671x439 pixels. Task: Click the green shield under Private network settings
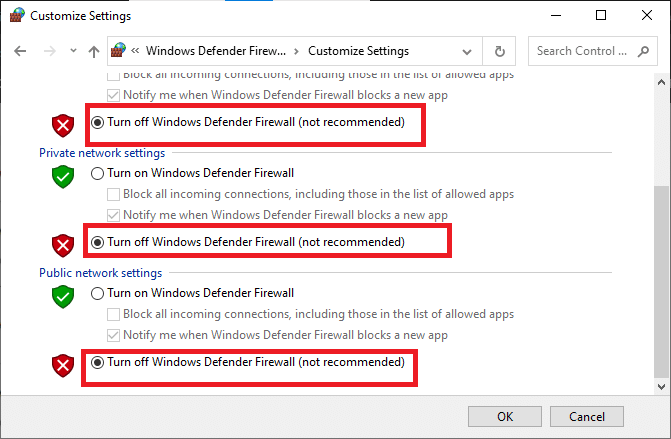click(x=64, y=176)
